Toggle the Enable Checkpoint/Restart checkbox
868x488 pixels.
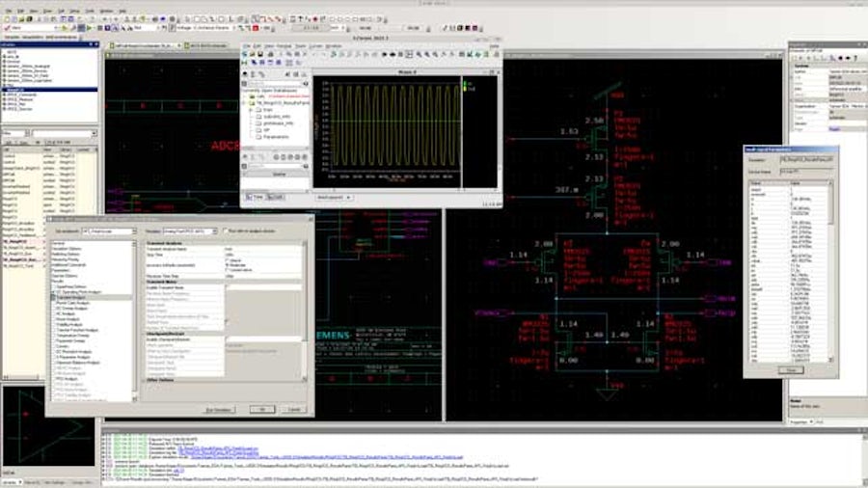pos(227,339)
